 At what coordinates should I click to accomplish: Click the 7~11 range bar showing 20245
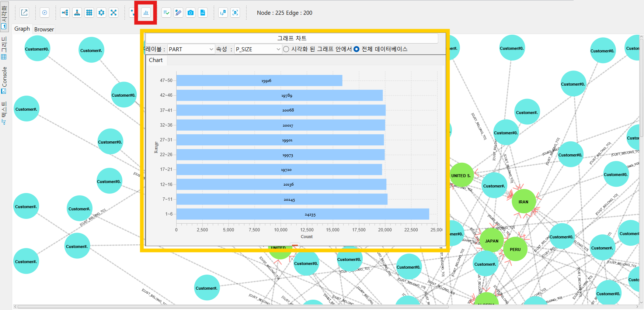pos(282,199)
